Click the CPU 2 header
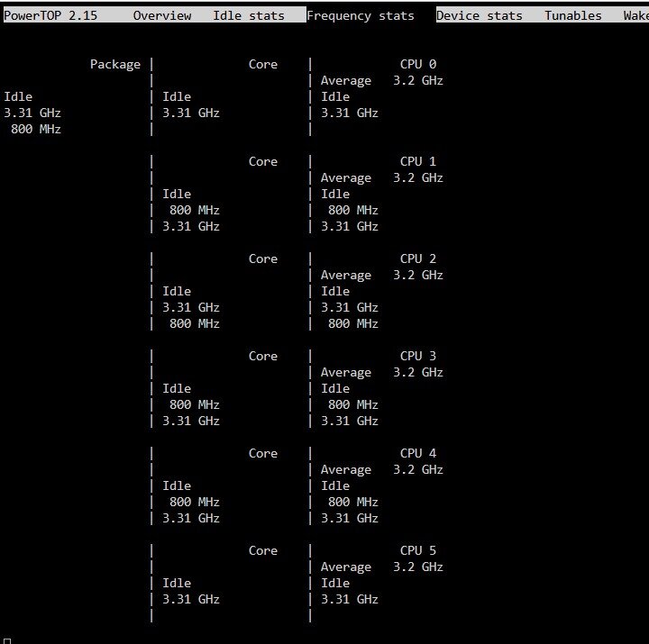 (418, 259)
